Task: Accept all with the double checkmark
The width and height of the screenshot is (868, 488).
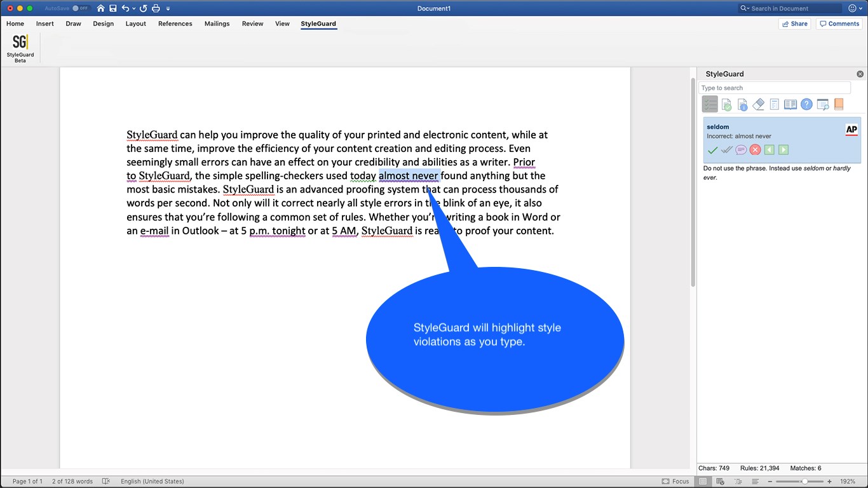Action: pos(727,150)
